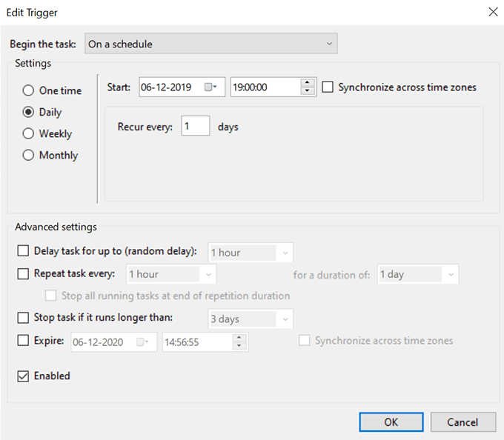Close the Edit Trigger dialog
The image size is (504, 440).
coord(492,12)
